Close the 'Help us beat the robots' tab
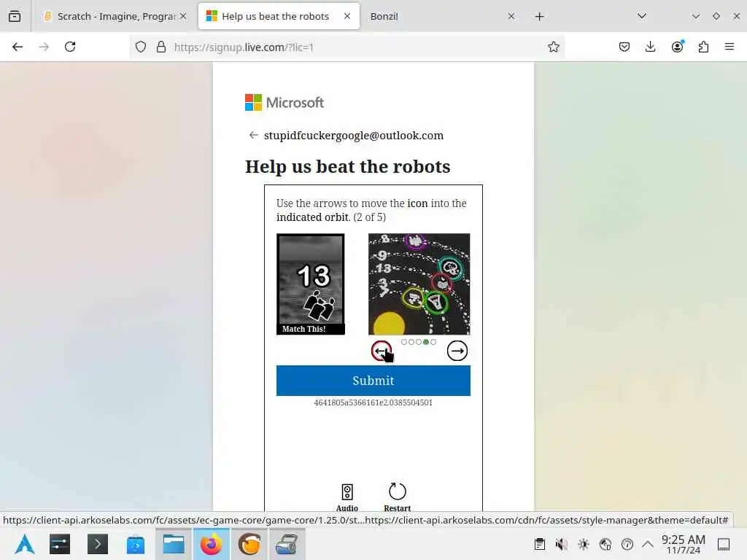The height and width of the screenshot is (560, 747). pos(347,16)
